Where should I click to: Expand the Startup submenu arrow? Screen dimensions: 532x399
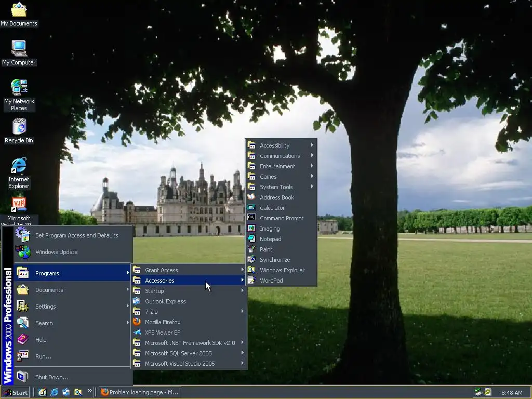coord(242,290)
